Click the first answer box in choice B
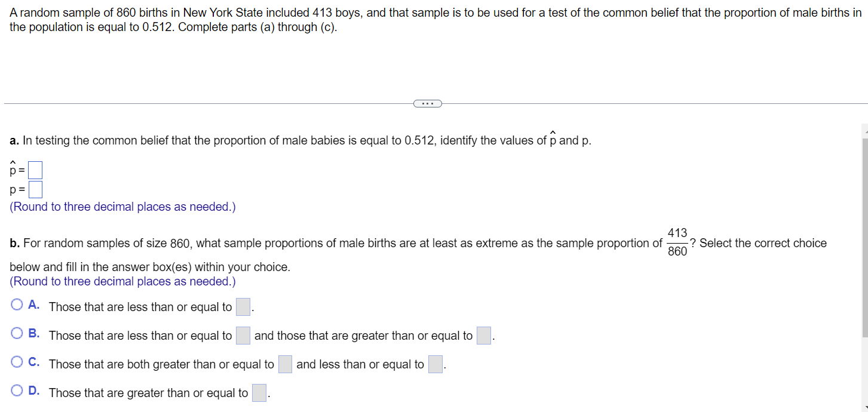Screen dimensions: 868x412 [242, 336]
